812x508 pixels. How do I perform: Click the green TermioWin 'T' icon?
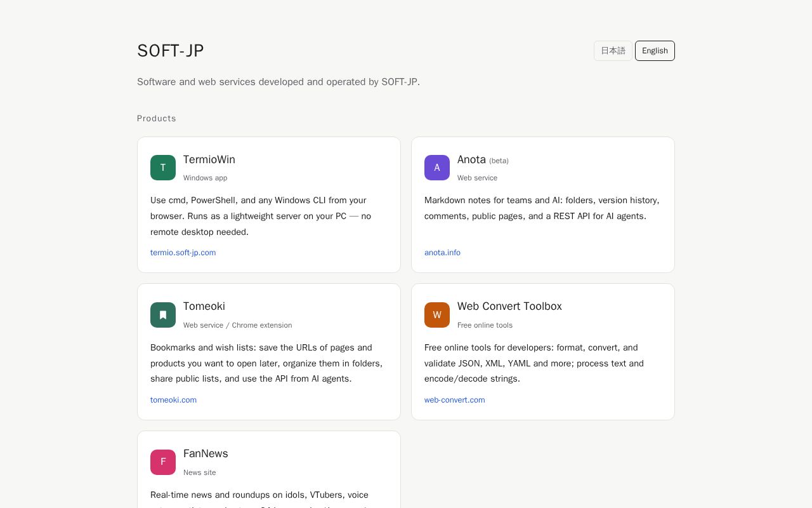163,168
